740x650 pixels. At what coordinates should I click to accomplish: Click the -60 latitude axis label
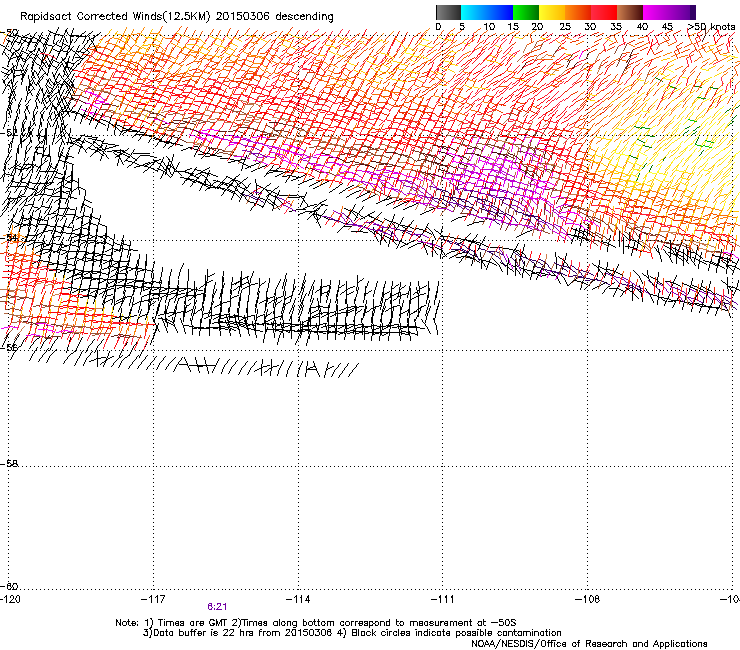coord(9,586)
